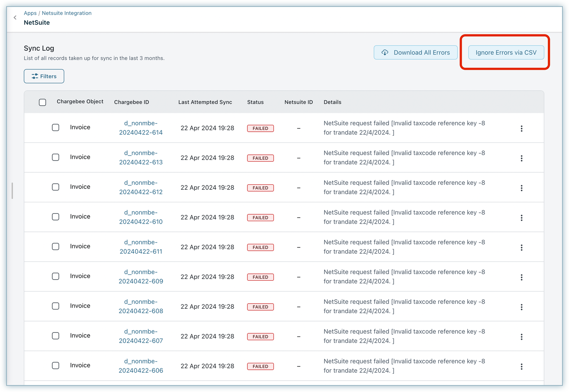
Task: Click the Chargebee Object column header
Action: click(80, 101)
